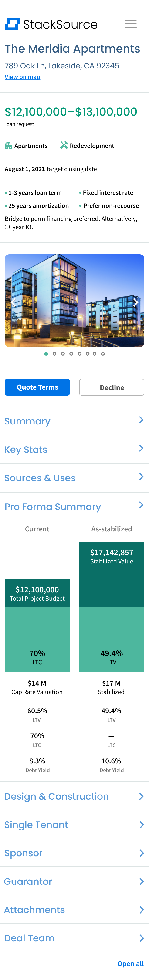Viewport: 149px width, 980px height.
Task: Select the last carousel photo dot
Action: tap(103, 354)
